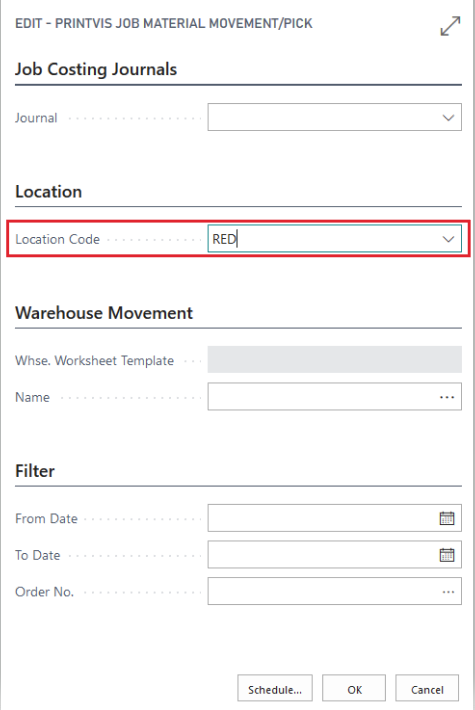Dismiss dialog with Cancel button

click(x=427, y=689)
